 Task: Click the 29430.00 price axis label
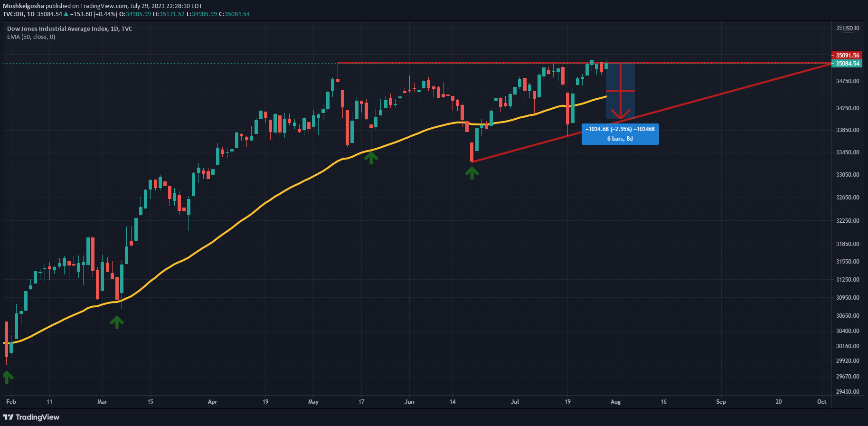(848, 392)
